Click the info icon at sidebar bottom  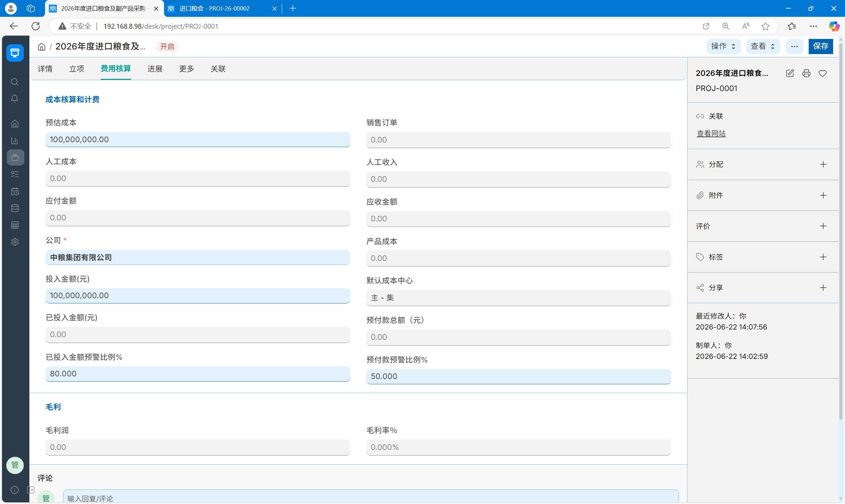point(15,490)
